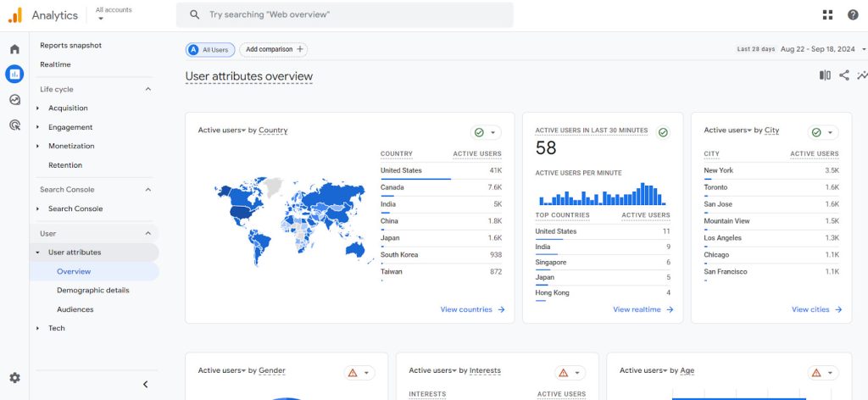868x400 pixels.
Task: Click the Toronto row in City table
Action: click(771, 187)
